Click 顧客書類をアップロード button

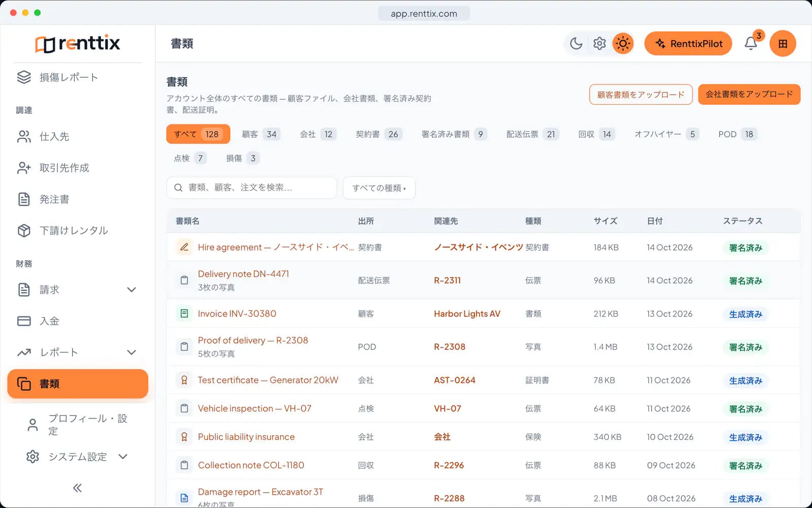(640, 94)
